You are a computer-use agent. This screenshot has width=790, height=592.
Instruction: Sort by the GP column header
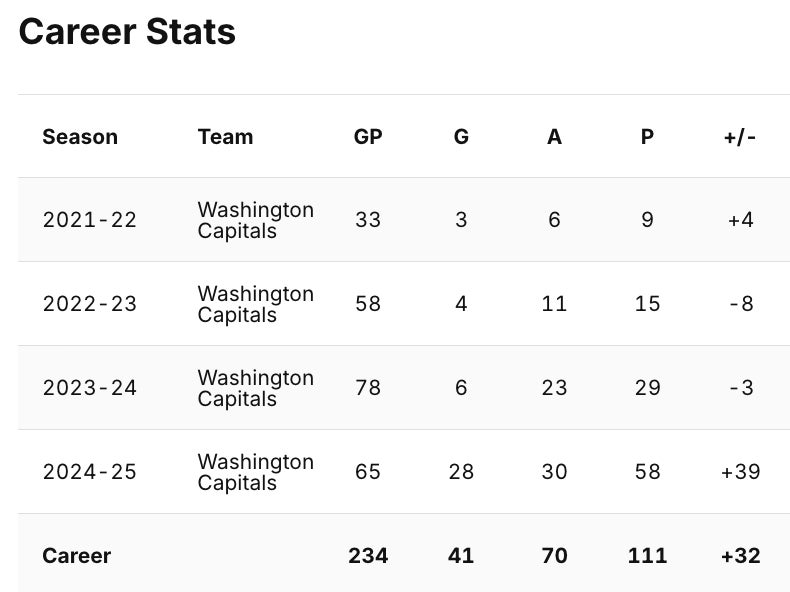pos(368,137)
